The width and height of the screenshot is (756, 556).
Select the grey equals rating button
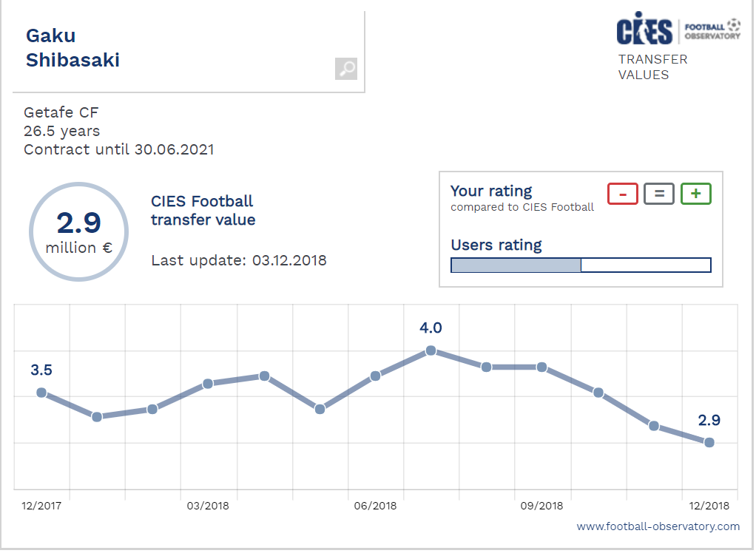[659, 194]
